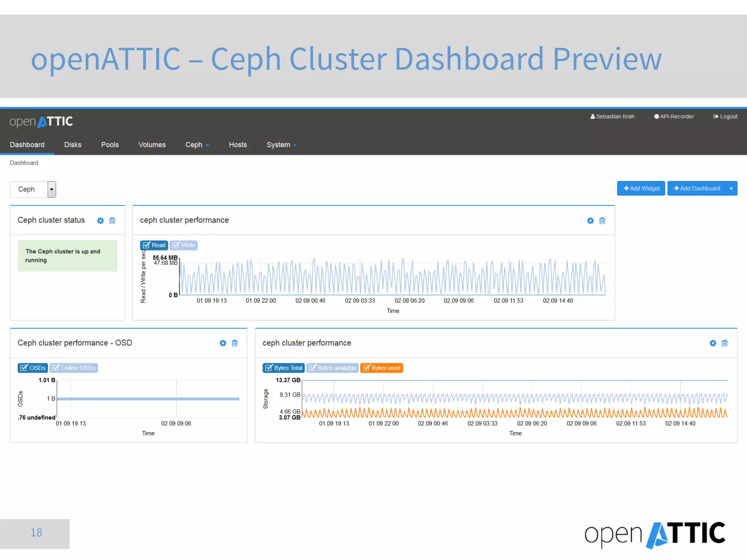Click the '13.37 GB' axis label
The height and width of the screenshot is (560, 747).
point(288,380)
